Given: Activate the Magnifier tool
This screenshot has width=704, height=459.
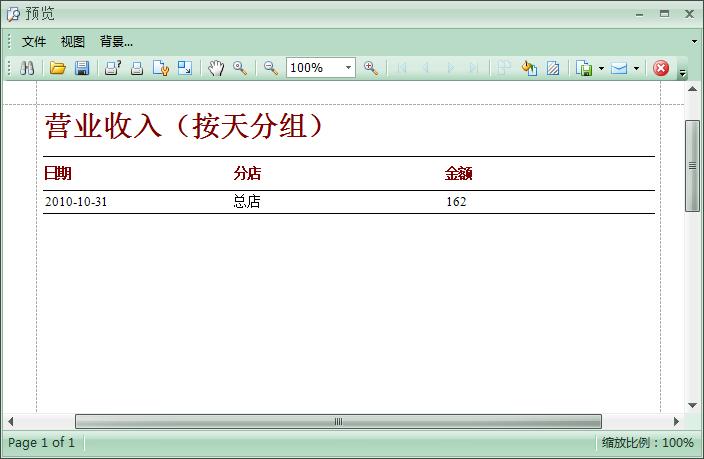Looking at the screenshot, I should pos(240,68).
